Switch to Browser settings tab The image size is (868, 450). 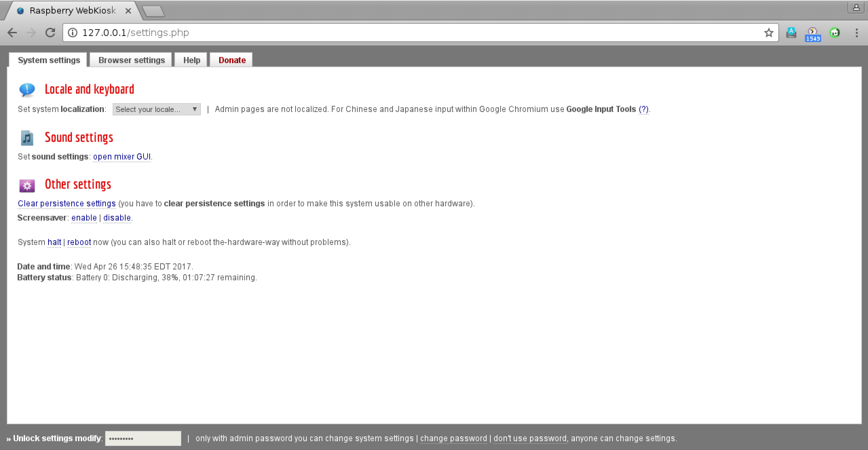pyautogui.click(x=132, y=60)
